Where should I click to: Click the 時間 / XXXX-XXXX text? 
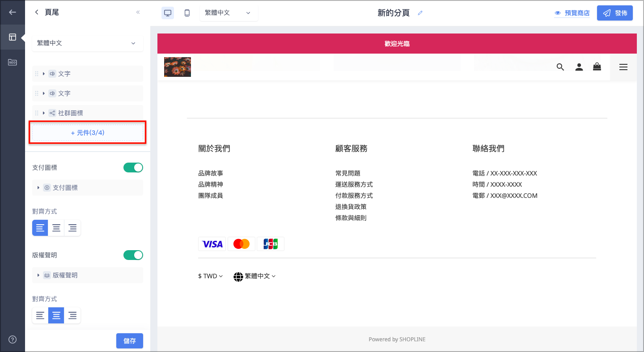(497, 184)
